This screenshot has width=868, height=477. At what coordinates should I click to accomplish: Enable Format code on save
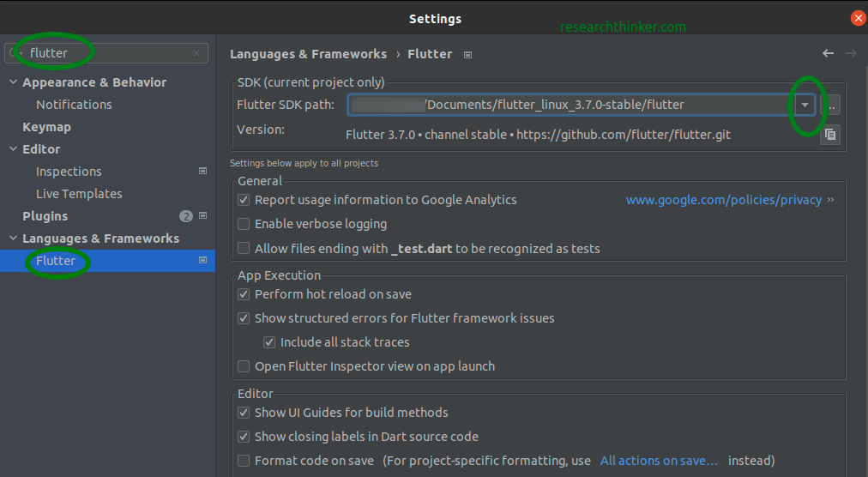(244, 461)
